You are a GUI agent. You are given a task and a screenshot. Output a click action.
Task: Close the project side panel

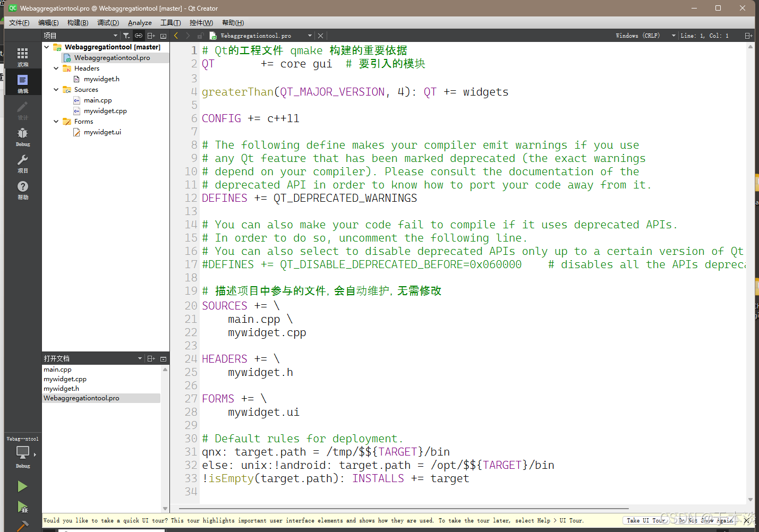point(163,36)
